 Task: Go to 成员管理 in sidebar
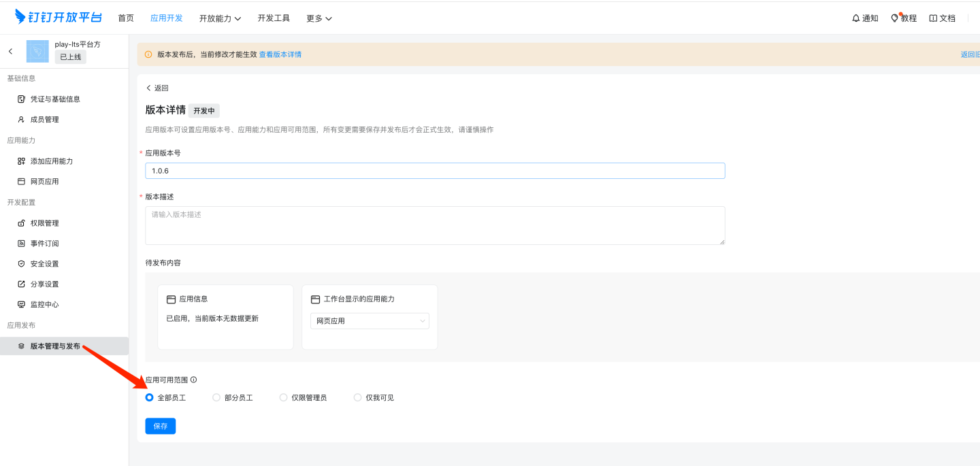pos(44,120)
